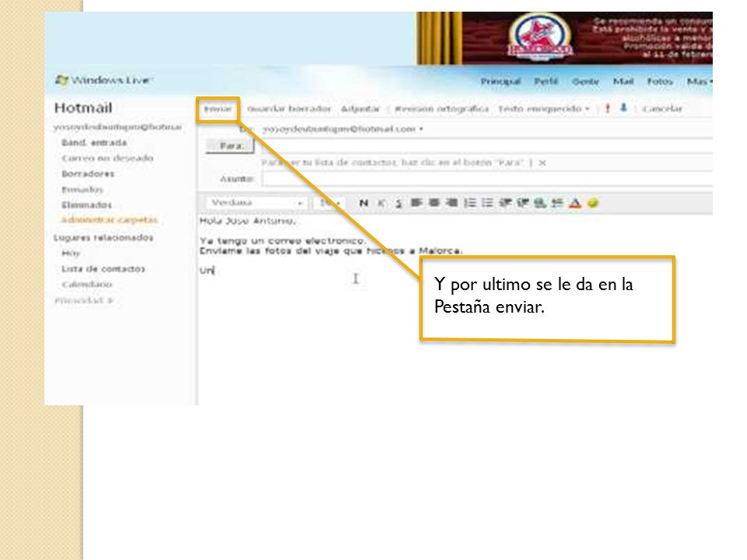Click Administrar carpetas
This screenshot has width=747, height=560.
point(110,220)
